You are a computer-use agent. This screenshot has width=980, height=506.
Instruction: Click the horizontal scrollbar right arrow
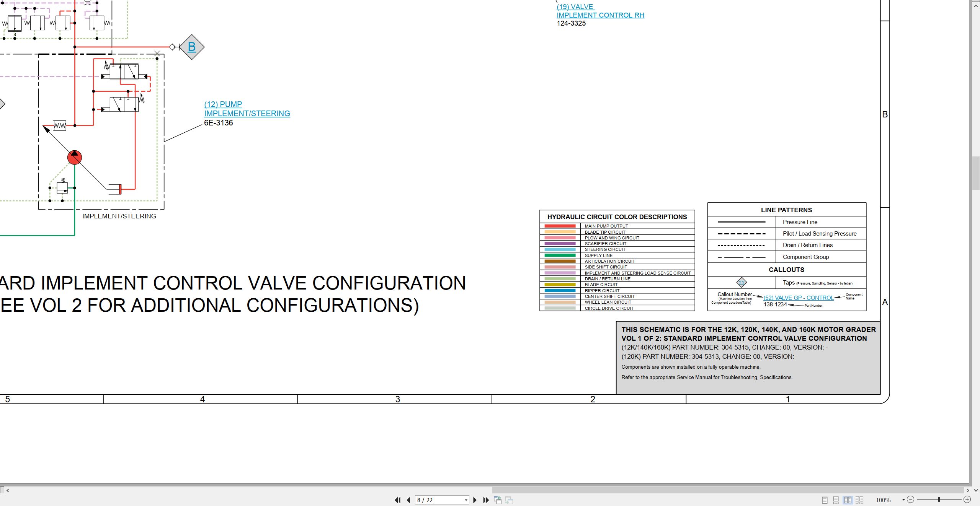coord(968,490)
